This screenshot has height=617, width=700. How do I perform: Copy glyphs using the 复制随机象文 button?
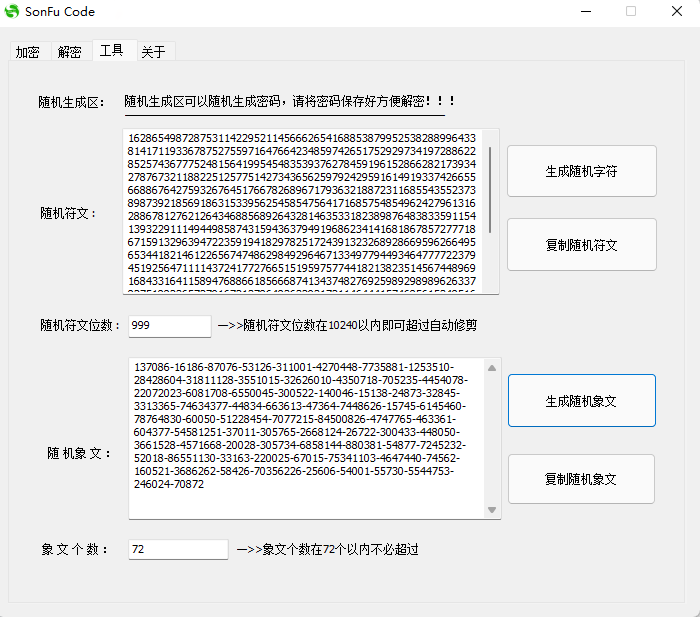click(x=581, y=479)
